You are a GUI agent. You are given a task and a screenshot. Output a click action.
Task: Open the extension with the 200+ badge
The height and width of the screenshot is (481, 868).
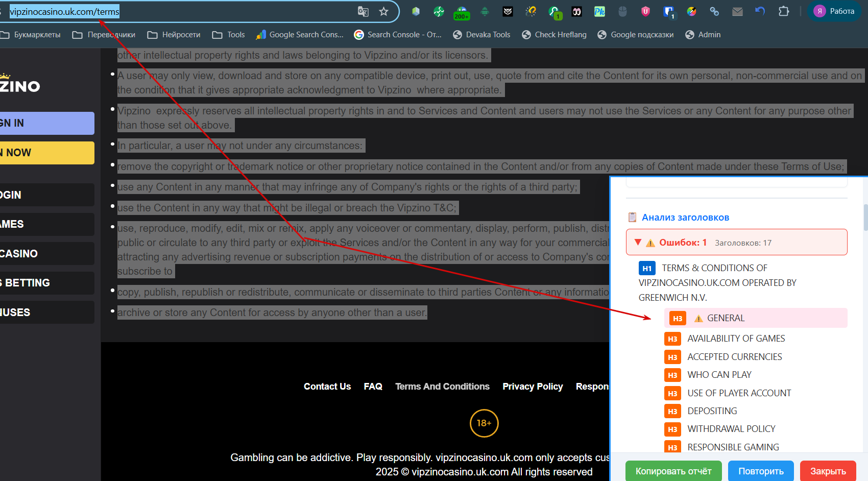462,12
